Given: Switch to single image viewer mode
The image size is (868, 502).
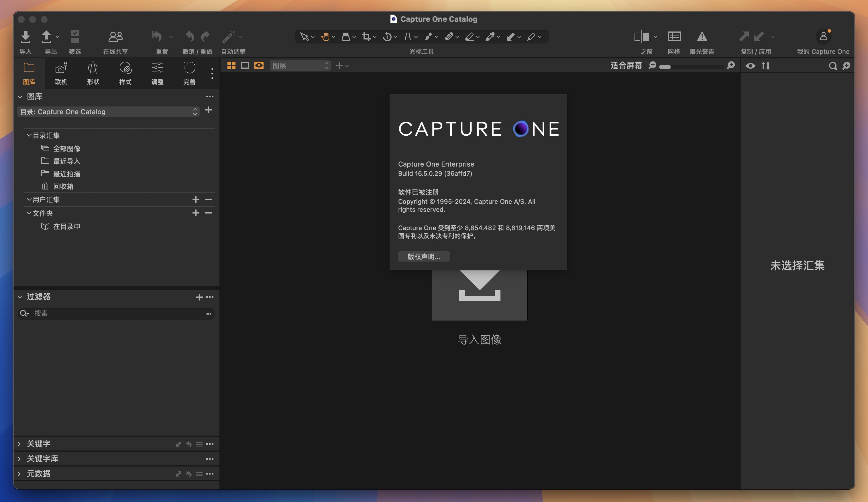Looking at the screenshot, I should pos(245,65).
